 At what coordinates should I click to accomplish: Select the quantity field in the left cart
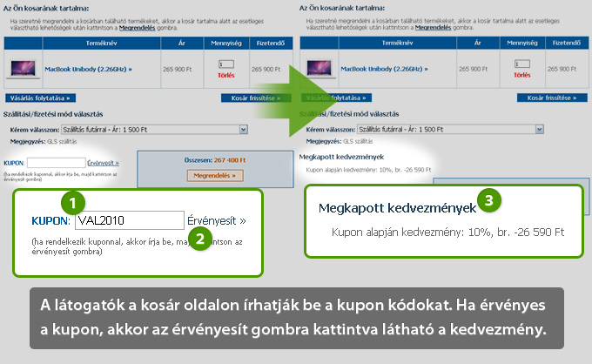coord(226,64)
